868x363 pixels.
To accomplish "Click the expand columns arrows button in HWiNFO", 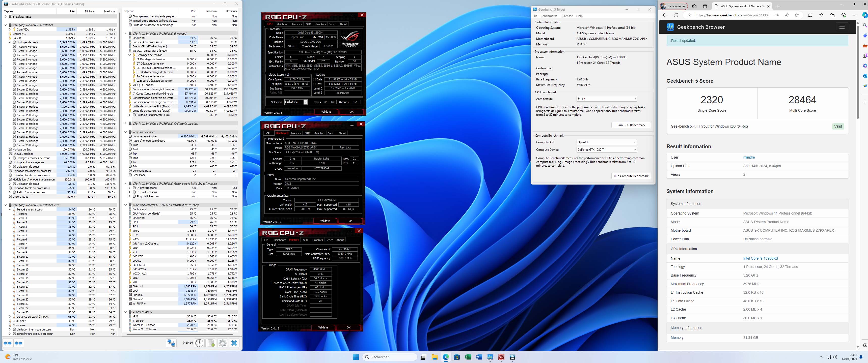I will coord(7,343).
